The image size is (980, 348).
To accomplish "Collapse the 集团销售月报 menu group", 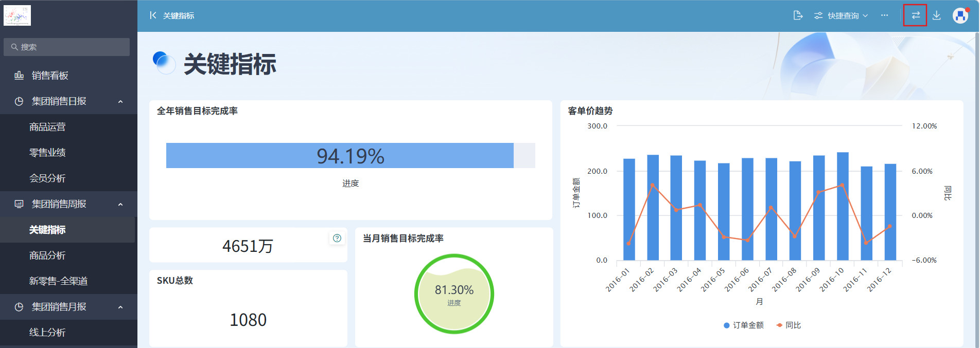I will coord(120,307).
